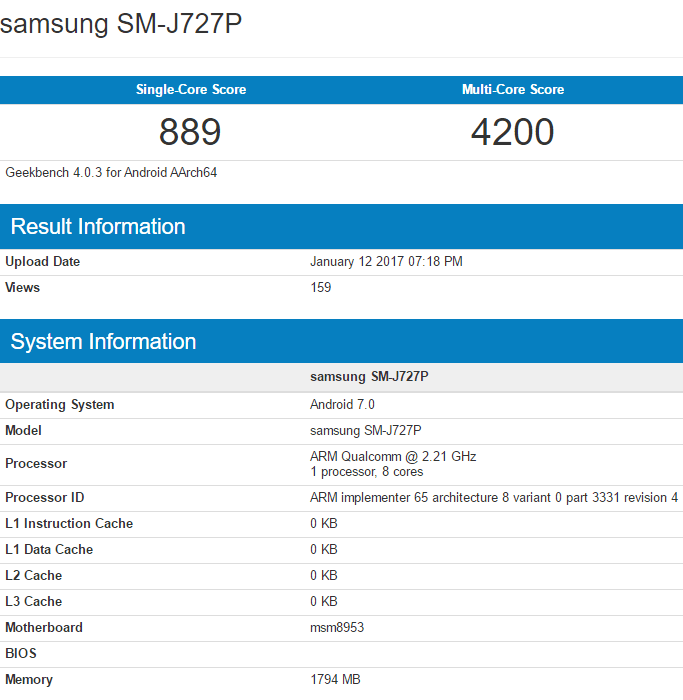Click the Processor row label

pos(36,463)
